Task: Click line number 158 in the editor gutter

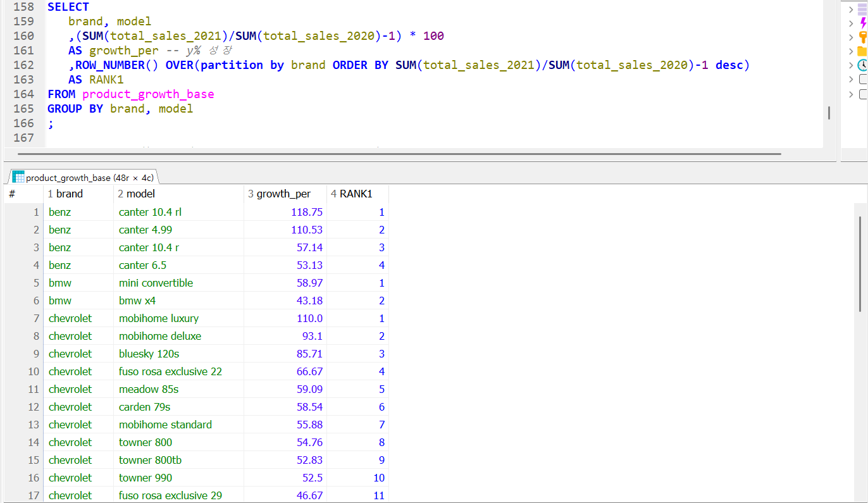Action: (23, 7)
